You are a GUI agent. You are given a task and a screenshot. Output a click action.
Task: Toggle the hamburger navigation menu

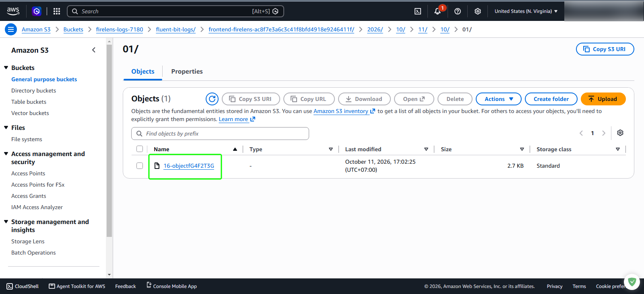pos(11,29)
